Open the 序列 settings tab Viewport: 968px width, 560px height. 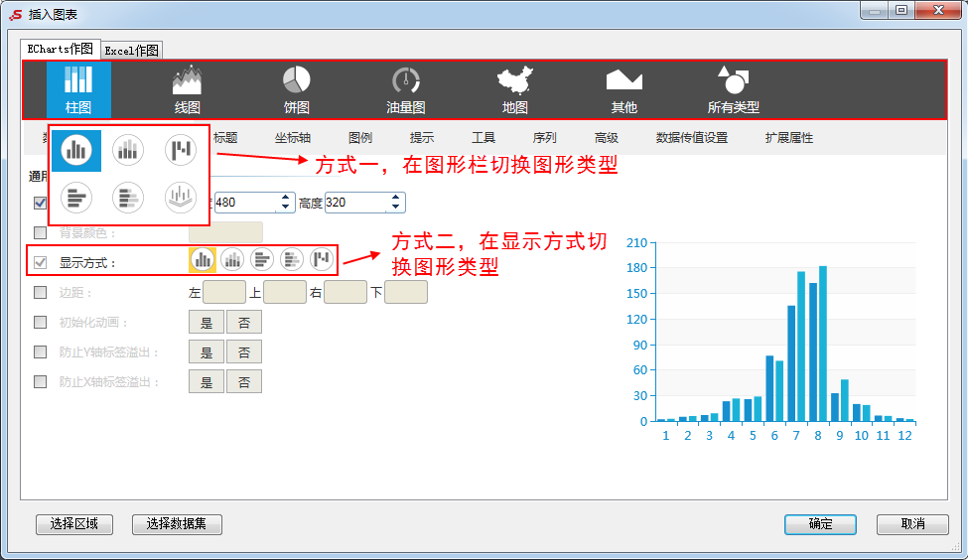coord(544,138)
